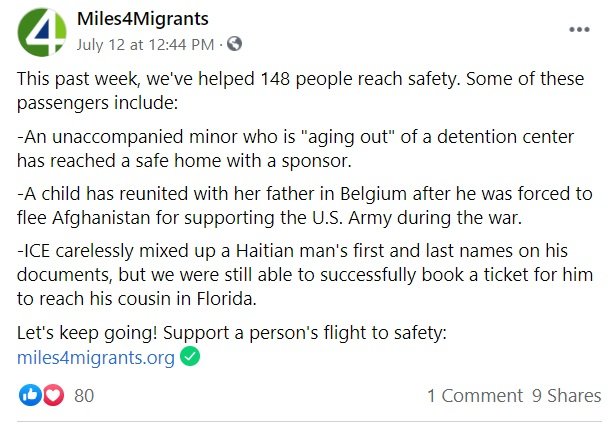Show who reacted via the 80 count
615x424 pixels.
(84, 395)
